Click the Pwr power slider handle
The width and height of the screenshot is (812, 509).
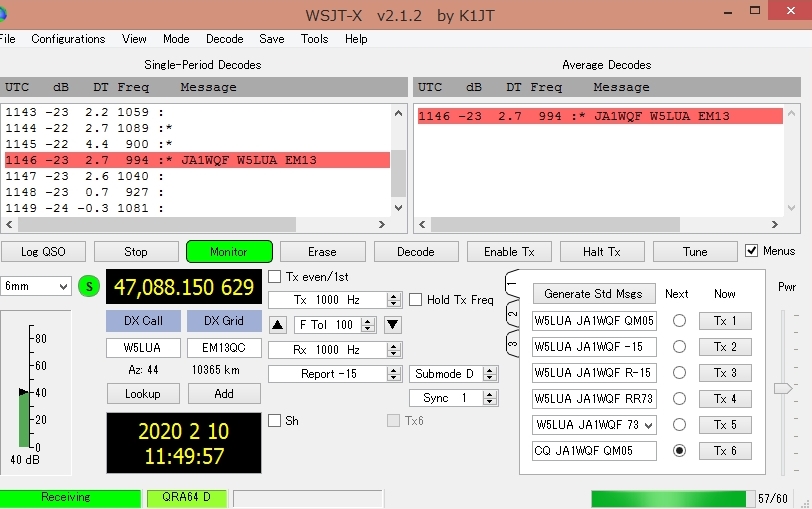(x=782, y=388)
